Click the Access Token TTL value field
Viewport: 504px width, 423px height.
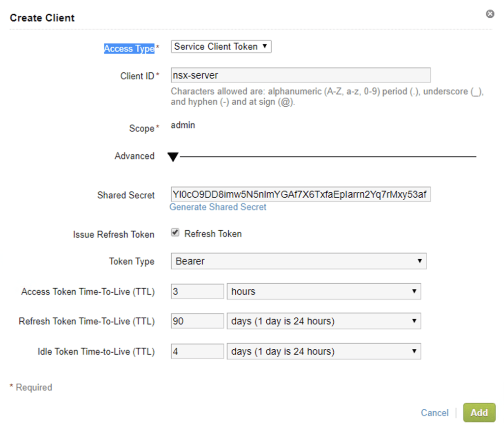tap(197, 291)
